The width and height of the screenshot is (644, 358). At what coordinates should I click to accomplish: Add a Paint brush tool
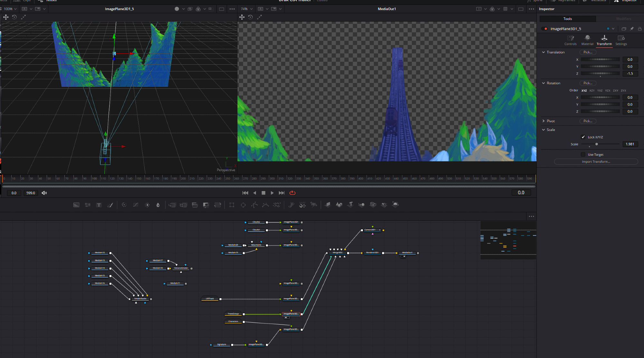pyautogui.click(x=110, y=205)
